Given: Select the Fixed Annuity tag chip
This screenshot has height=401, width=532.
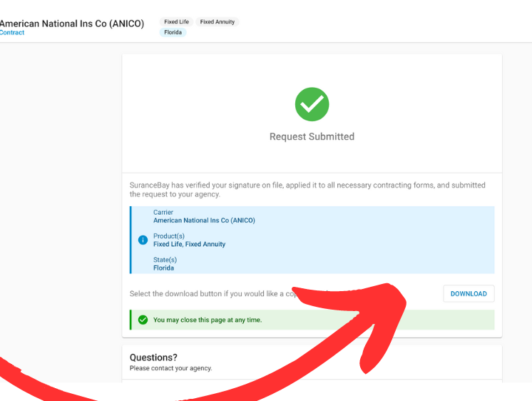Looking at the screenshot, I should coord(217,21).
